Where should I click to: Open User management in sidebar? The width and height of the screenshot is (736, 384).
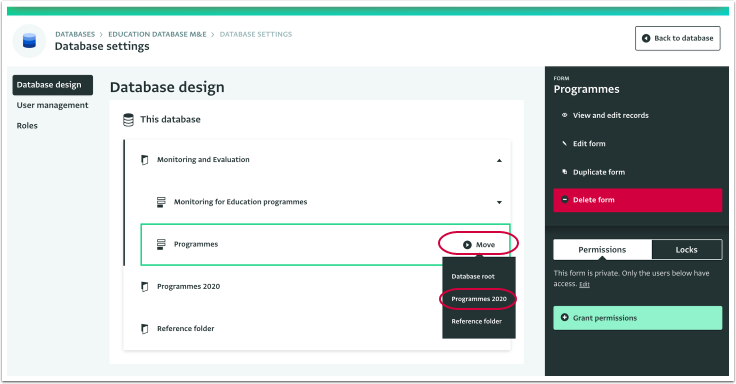52,105
